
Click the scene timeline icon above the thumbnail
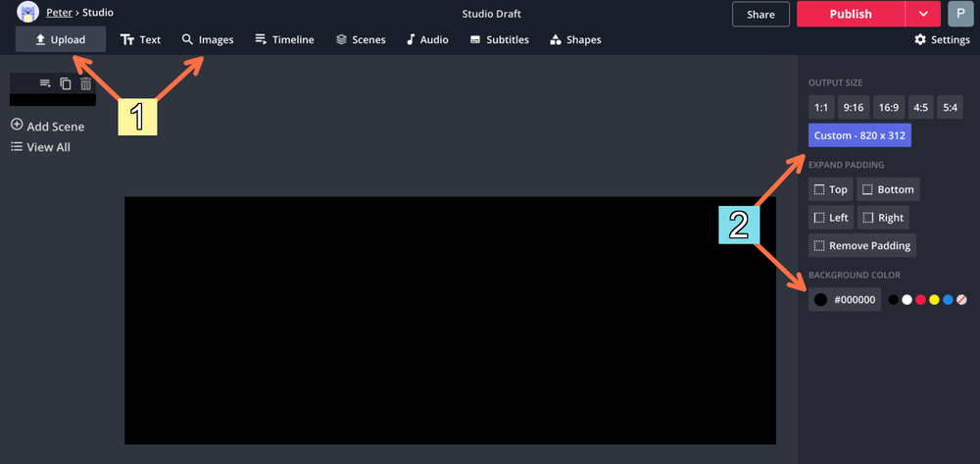coord(45,84)
